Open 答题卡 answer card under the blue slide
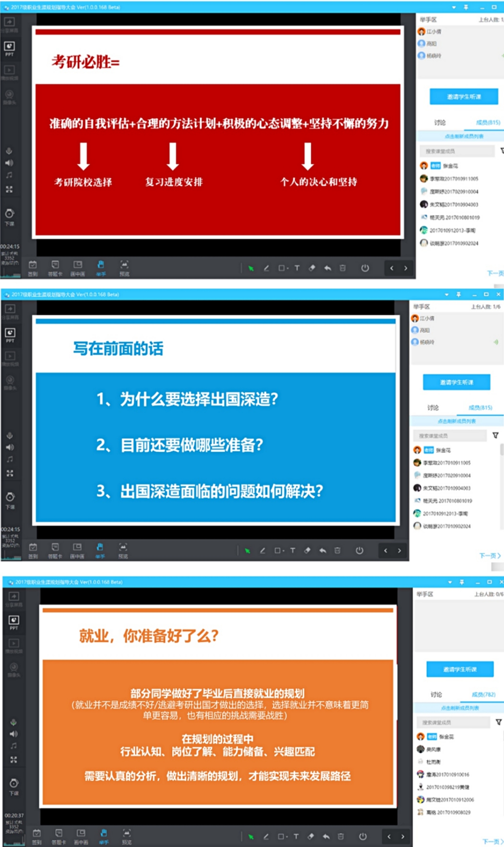Viewport: 504px width, 847px height. (55, 549)
